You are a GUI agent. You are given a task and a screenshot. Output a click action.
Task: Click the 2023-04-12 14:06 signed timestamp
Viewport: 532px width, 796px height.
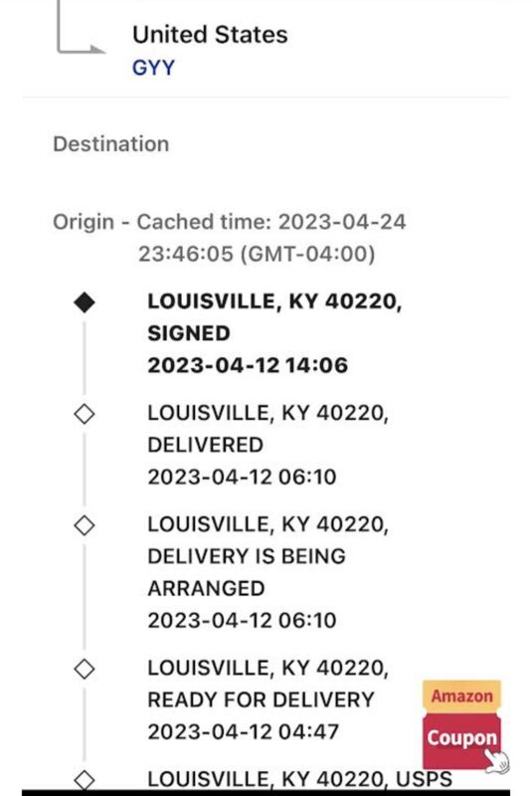coord(248,365)
